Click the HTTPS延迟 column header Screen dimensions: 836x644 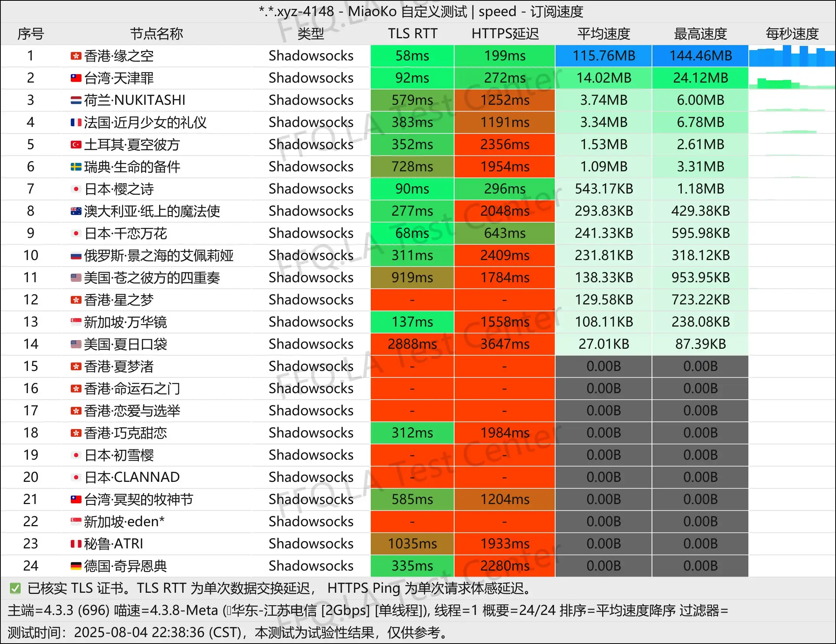click(x=505, y=34)
